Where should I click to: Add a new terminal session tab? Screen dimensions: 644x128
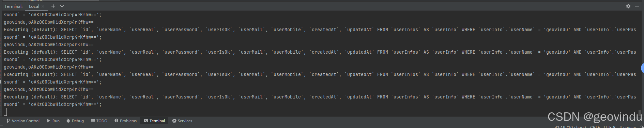coord(53,6)
